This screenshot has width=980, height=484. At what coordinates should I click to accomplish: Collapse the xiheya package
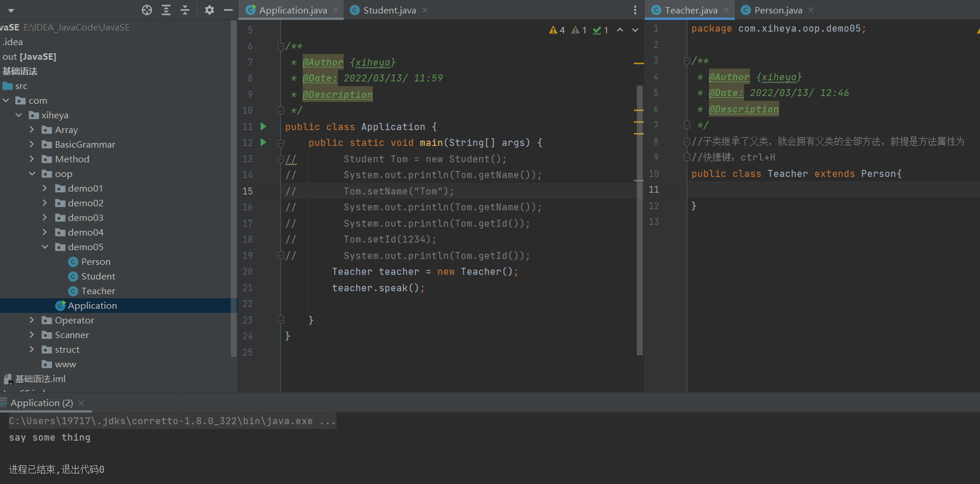[19, 115]
